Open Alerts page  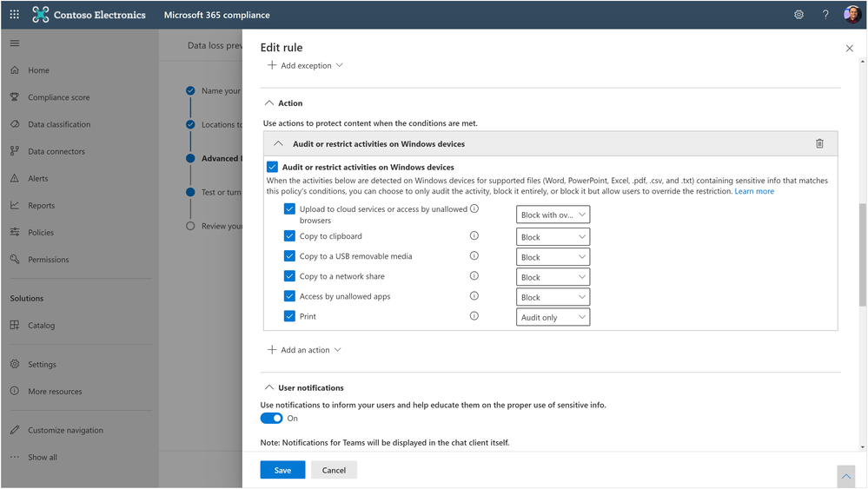coord(38,178)
